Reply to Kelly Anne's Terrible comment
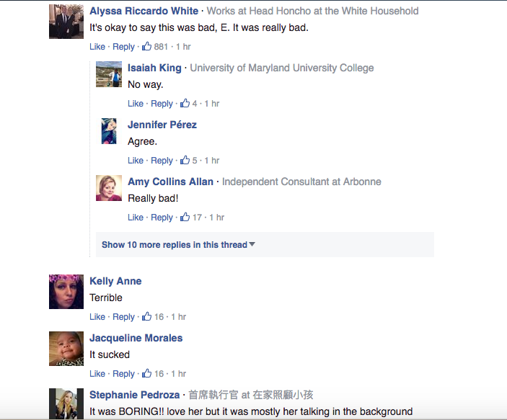Viewport: 507px width, 420px height. (123, 317)
